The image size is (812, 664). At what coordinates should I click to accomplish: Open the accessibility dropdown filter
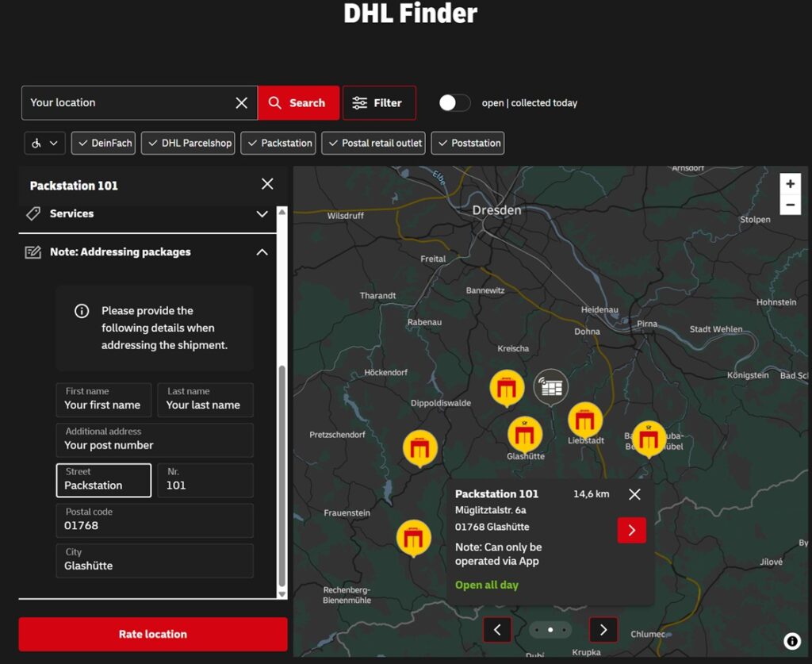(x=44, y=144)
